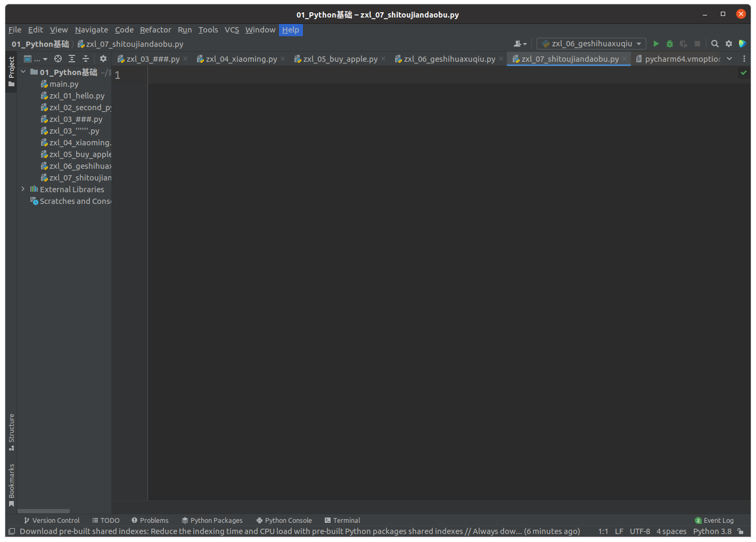Viewport: 756px width, 542px height.
Task: Open the Version Control tool window
Action: tap(52, 520)
